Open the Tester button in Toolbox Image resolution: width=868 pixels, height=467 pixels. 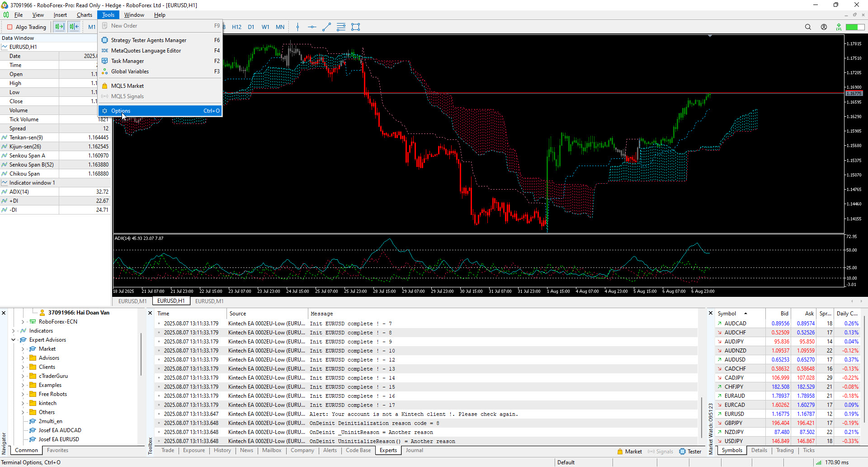pos(690,452)
